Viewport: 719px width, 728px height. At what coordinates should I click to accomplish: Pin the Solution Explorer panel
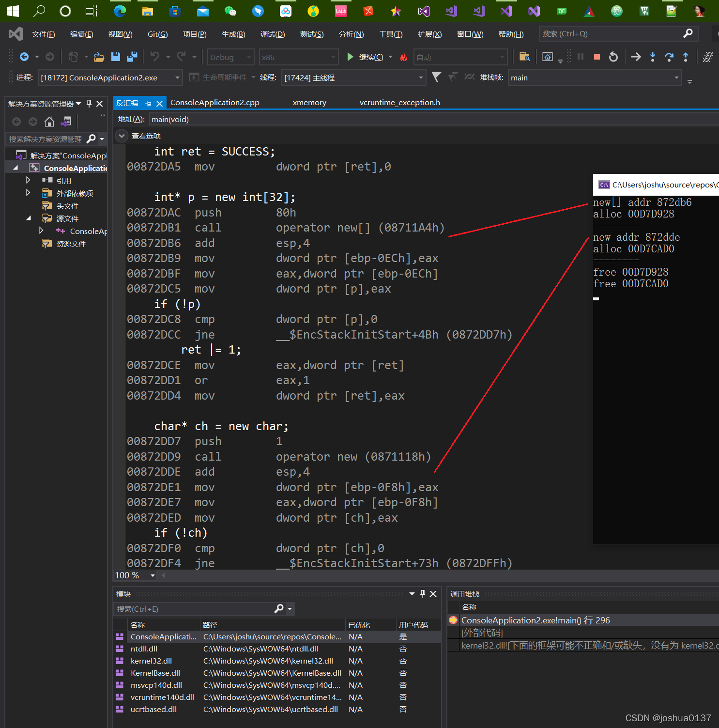[x=89, y=104]
